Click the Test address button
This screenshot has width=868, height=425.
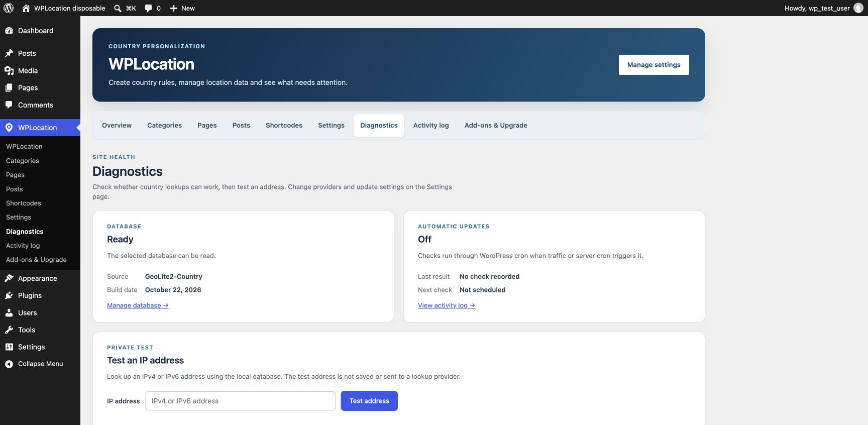coord(369,401)
